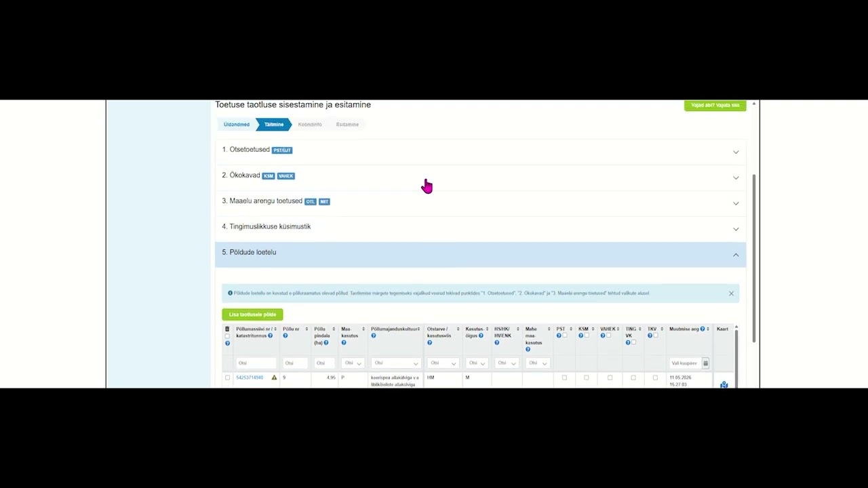This screenshot has width=868, height=488.
Task: Select row checkbox for field 54253714940
Action: point(227,378)
